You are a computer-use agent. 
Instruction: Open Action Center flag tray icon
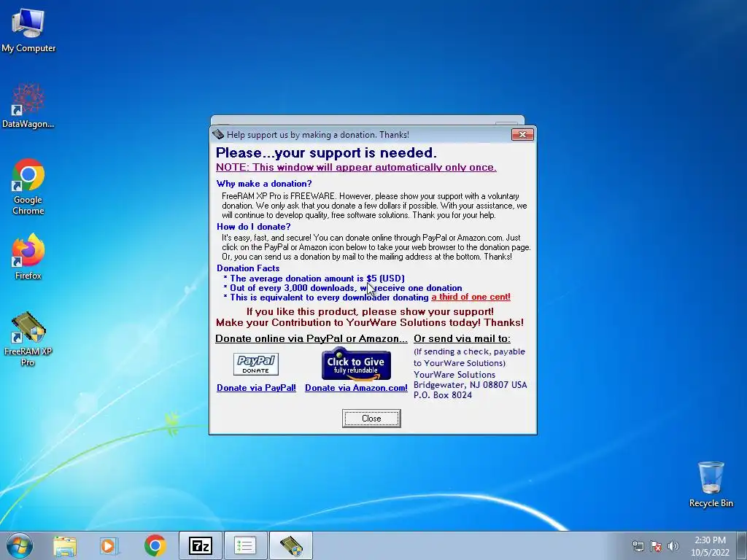point(656,546)
